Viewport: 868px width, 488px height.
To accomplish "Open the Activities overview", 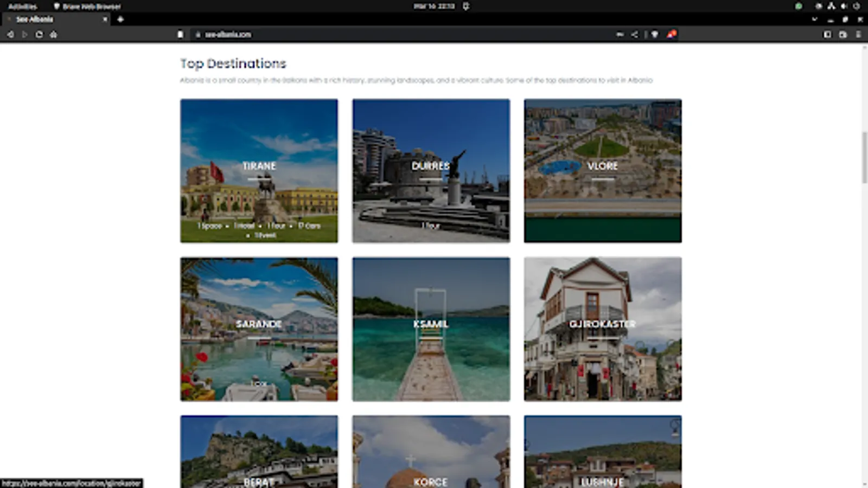I will coord(22,6).
